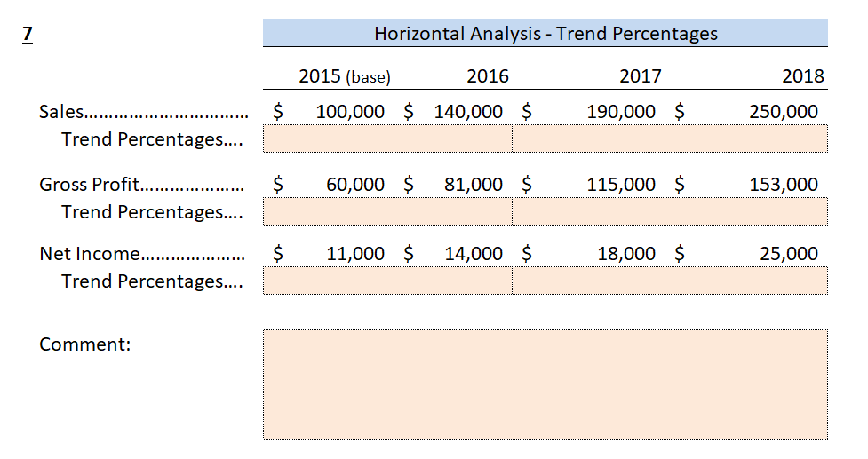Viewport: 868px width, 459px height.
Task: Click the 2018 column heading
Action: pyautogui.click(x=802, y=76)
